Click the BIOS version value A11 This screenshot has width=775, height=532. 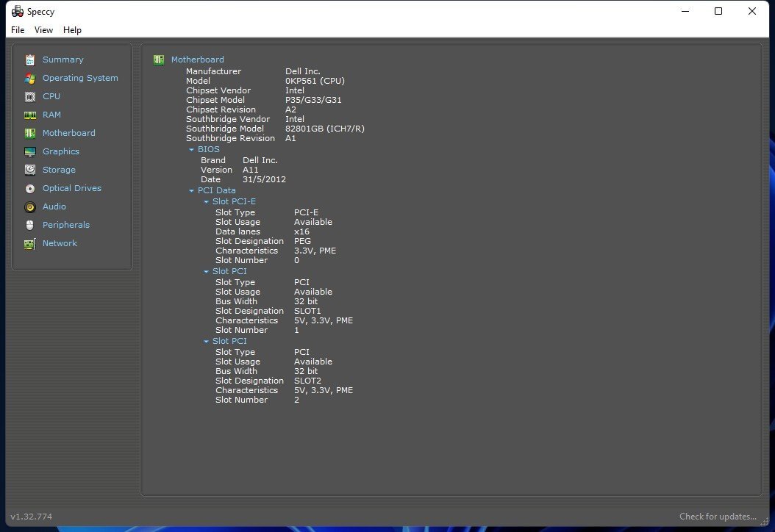click(x=250, y=170)
